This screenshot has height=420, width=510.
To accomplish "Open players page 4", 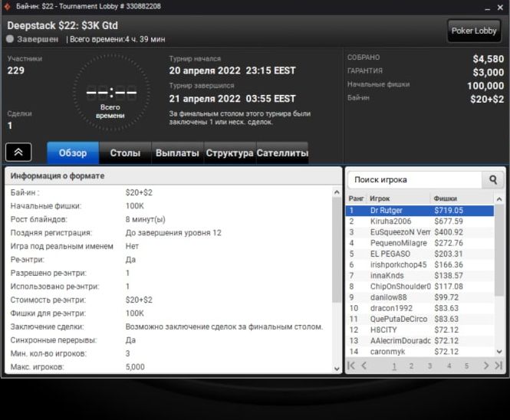I will click(x=449, y=366).
